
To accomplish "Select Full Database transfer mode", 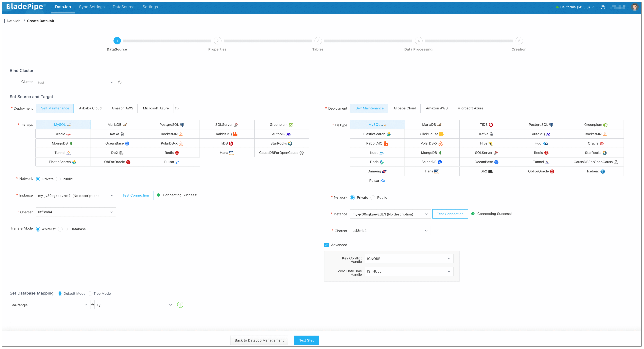I will point(60,229).
